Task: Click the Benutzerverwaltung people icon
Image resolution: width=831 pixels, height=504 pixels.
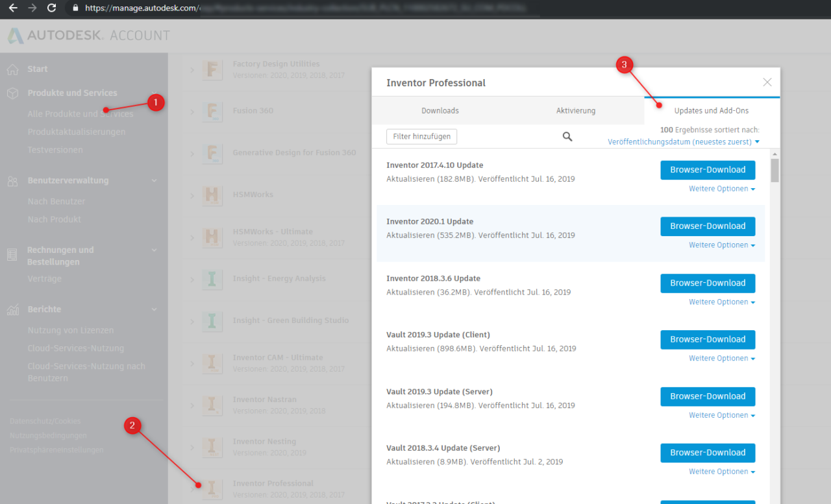Action: tap(12, 181)
